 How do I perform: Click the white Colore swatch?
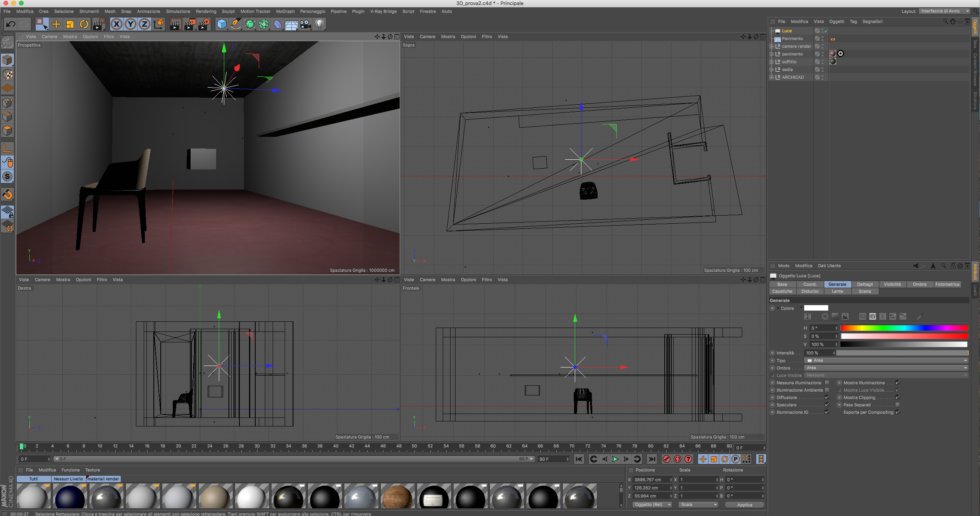click(816, 308)
